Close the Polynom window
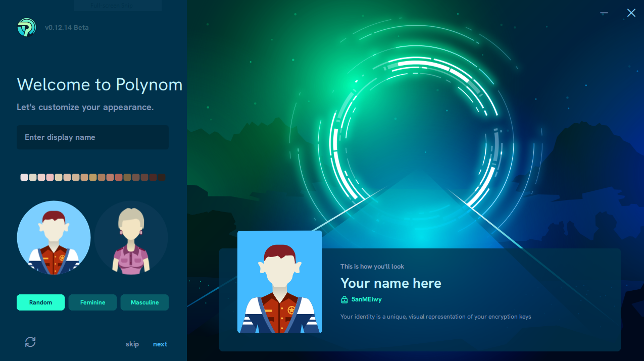 click(631, 13)
